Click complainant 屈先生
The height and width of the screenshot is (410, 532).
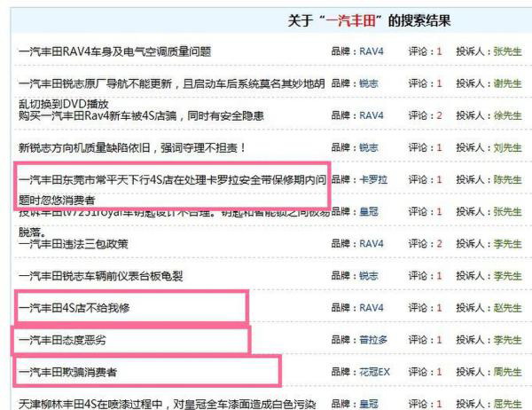point(507,404)
